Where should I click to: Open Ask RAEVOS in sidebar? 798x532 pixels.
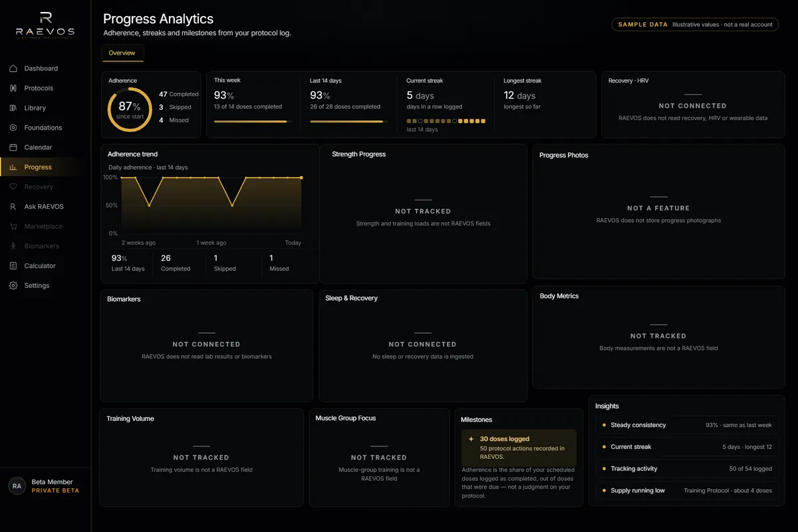coord(45,207)
